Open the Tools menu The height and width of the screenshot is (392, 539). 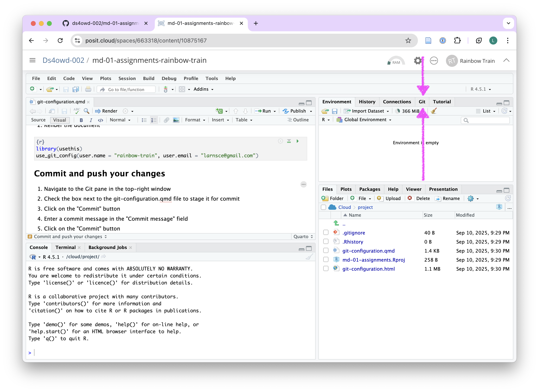coord(212,78)
